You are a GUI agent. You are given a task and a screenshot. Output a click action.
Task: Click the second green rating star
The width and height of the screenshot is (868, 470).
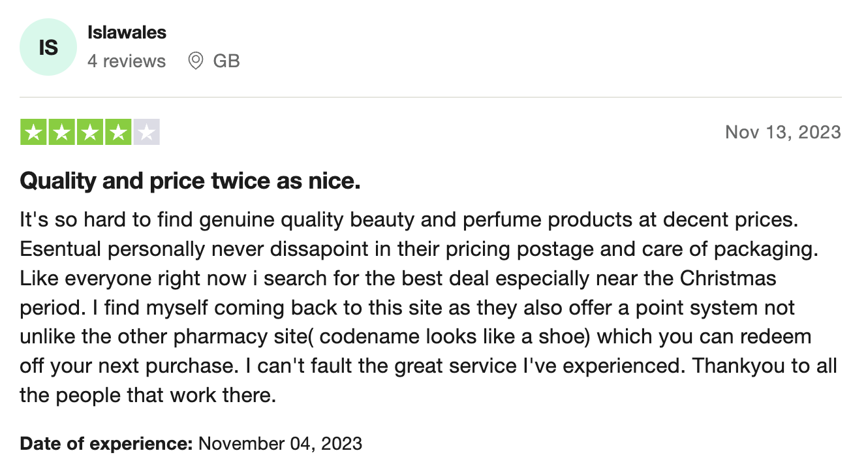62,133
